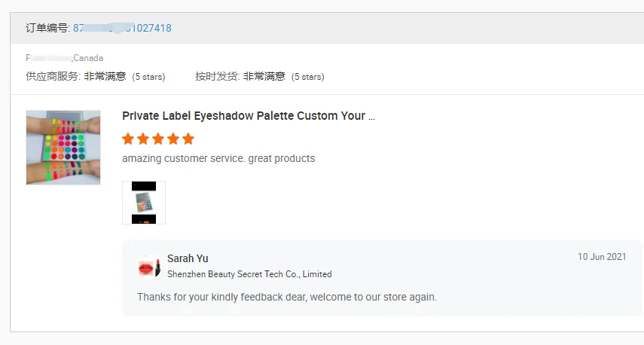Click the fifth orange rating star
The height and width of the screenshot is (345, 644).
[x=188, y=139]
